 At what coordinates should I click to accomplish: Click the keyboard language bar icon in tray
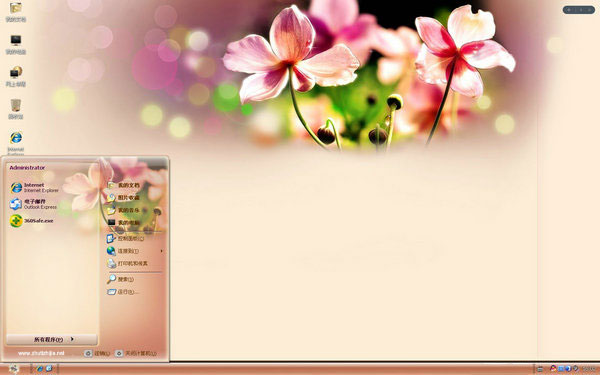tap(540, 369)
